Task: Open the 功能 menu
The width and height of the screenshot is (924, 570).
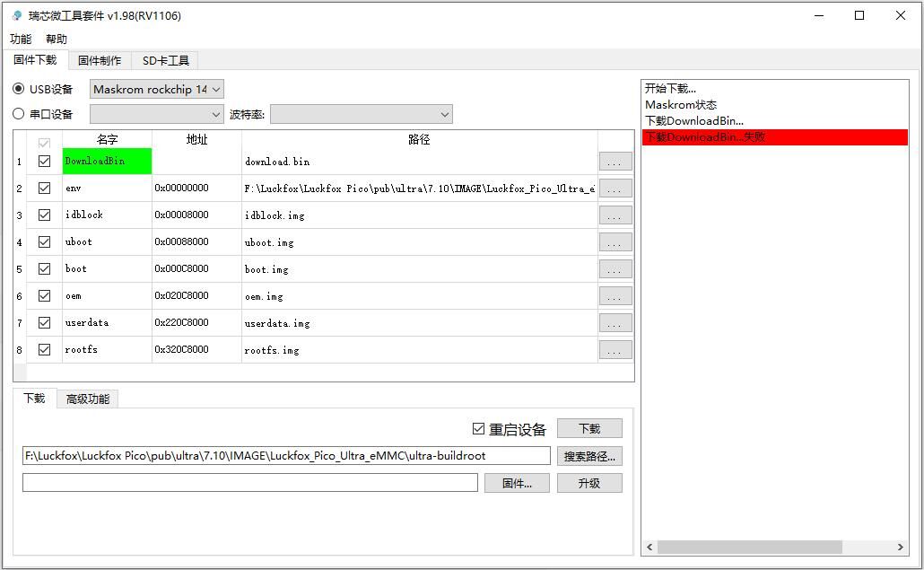Action: (20, 39)
